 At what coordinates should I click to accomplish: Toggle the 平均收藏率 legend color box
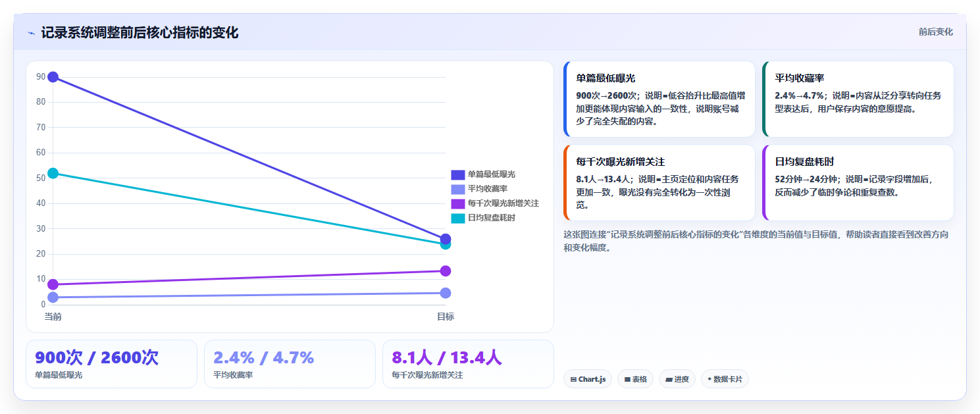[457, 189]
